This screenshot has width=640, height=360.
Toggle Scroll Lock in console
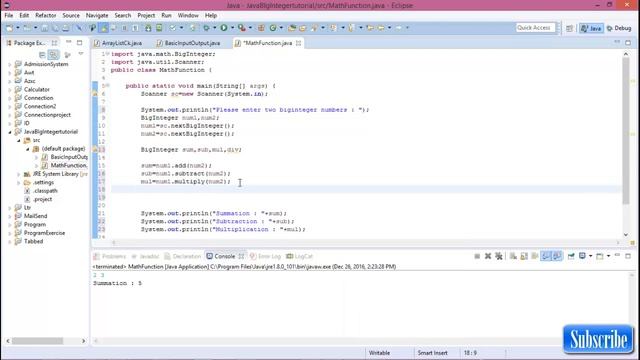click(x=524, y=256)
